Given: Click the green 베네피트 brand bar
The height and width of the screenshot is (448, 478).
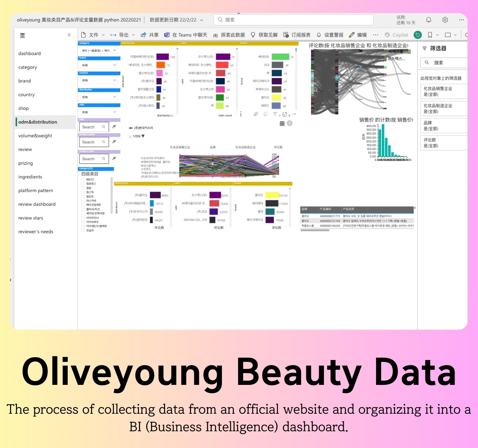Looking at the screenshot, I should pyautogui.click(x=280, y=57).
